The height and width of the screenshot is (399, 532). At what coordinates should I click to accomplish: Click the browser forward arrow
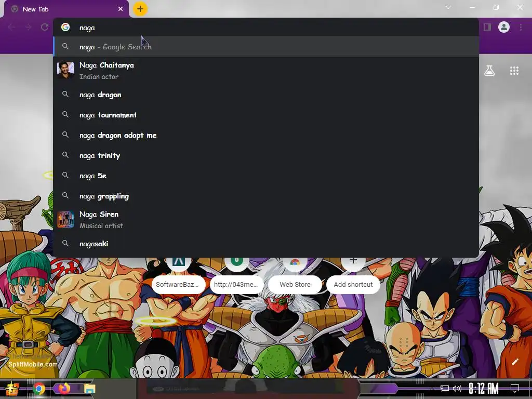28,27
